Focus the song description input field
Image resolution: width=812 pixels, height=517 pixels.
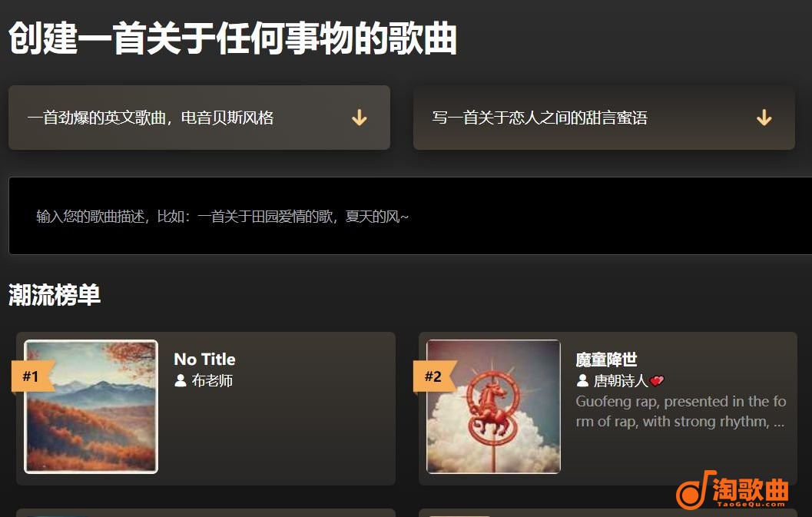tap(410, 216)
